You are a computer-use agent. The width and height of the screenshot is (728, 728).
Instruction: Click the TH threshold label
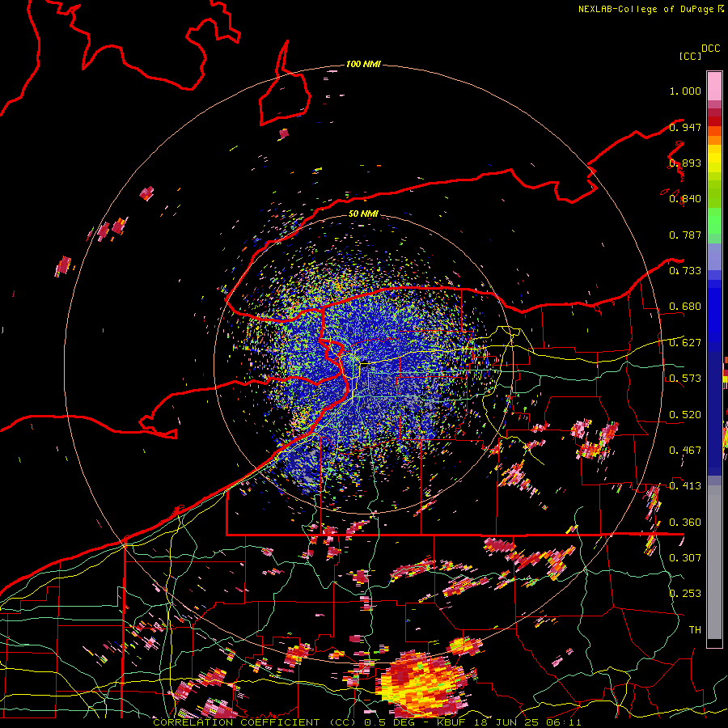click(695, 630)
